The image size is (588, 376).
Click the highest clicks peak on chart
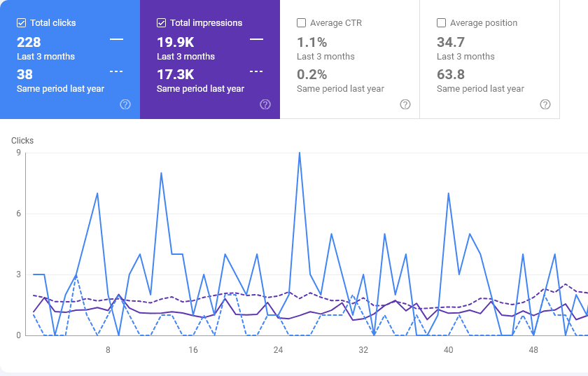click(300, 153)
